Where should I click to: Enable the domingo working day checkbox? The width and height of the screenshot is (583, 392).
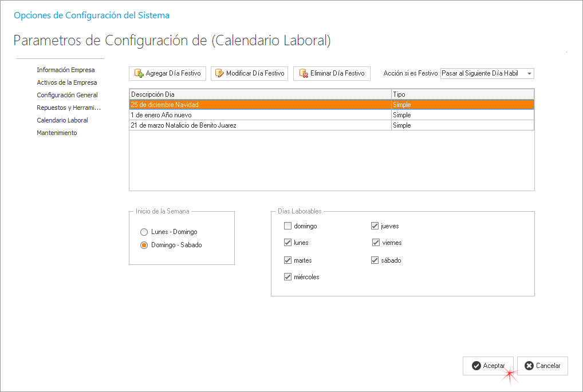[287, 226]
